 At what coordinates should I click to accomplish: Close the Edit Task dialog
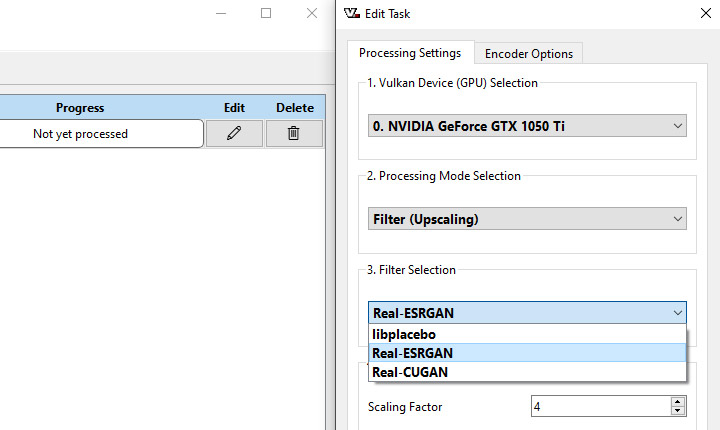(706, 13)
